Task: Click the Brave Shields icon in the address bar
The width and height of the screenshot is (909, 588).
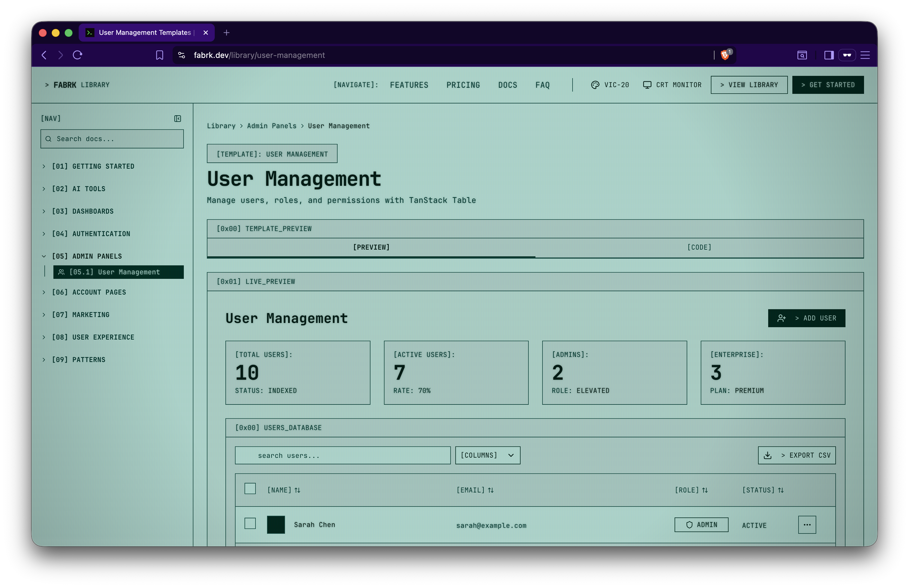Action: pyautogui.click(x=724, y=55)
